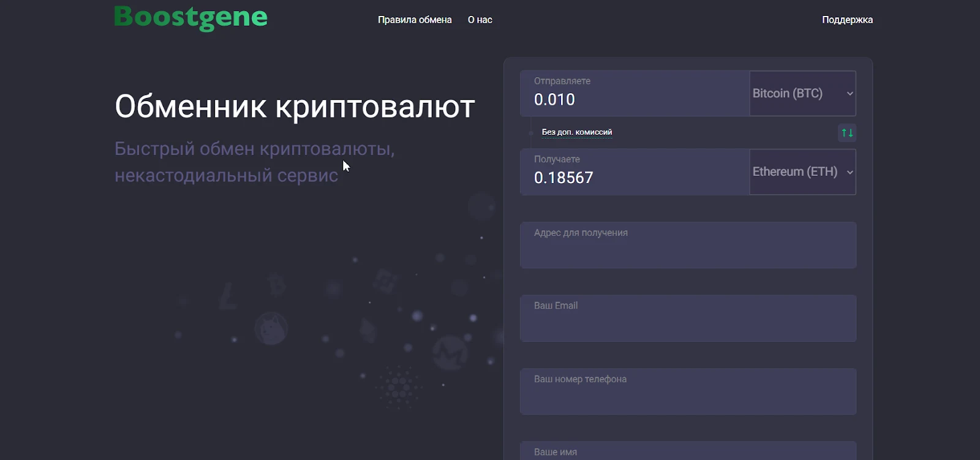980x460 pixels.
Task: Click the Без доп. комиссий hint
Action: coord(577,132)
